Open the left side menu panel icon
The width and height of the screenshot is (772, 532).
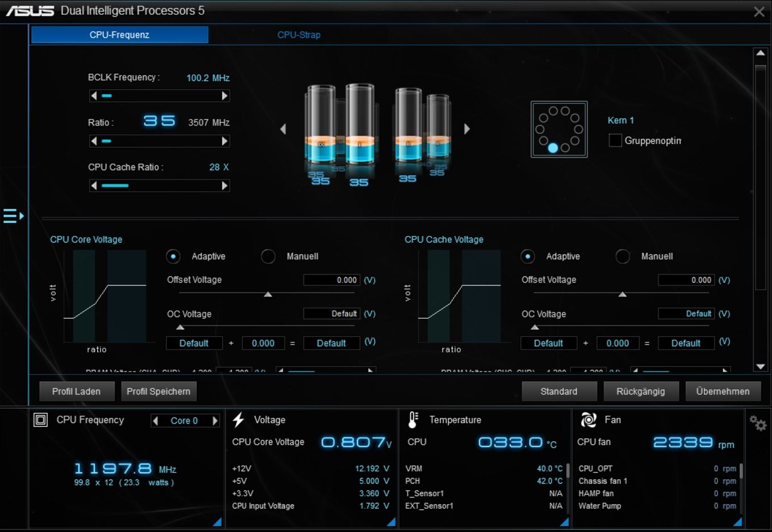(x=13, y=216)
